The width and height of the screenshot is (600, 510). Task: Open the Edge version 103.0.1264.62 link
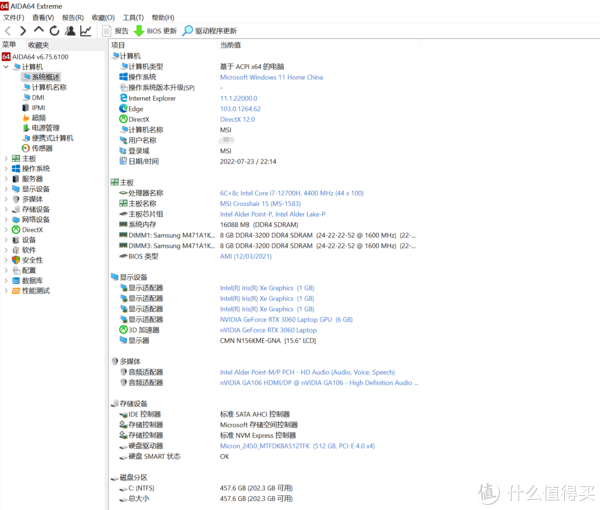240,109
